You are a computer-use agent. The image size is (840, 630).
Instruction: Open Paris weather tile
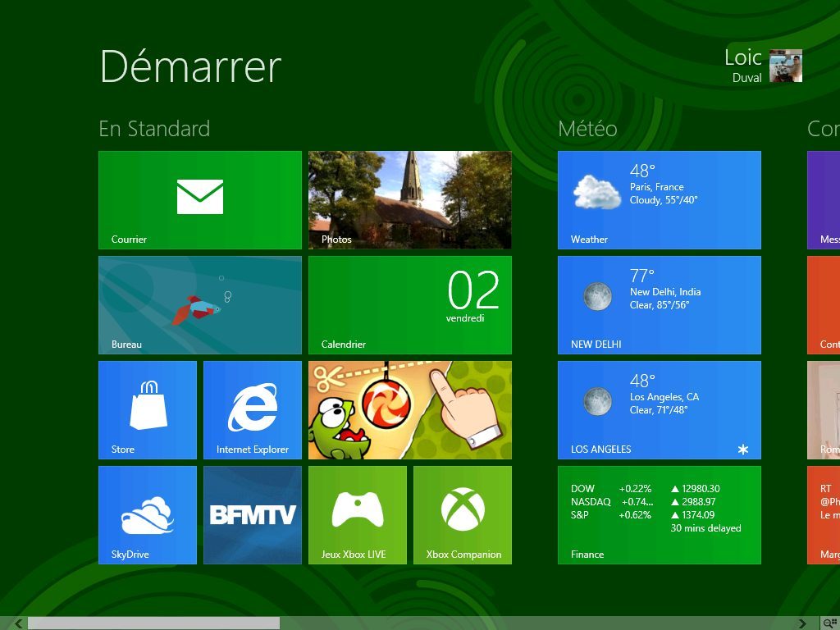click(659, 199)
